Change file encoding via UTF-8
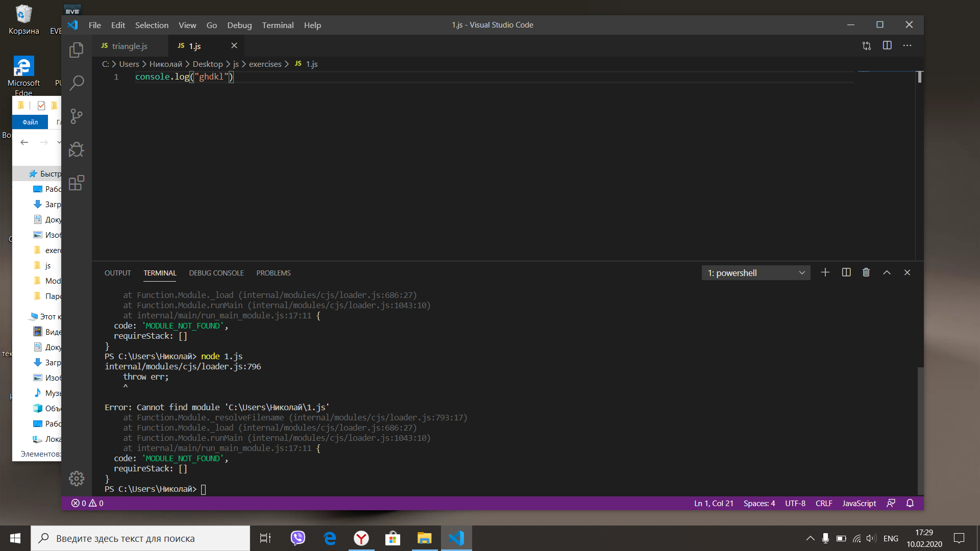The height and width of the screenshot is (551, 980). point(795,503)
